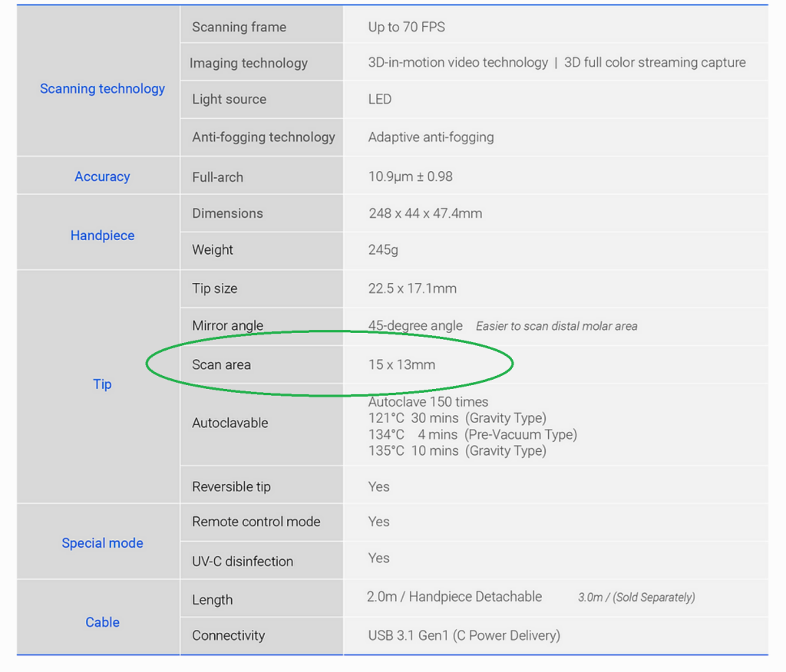Click the Mirror angle row label
786x672 pixels.
(227, 325)
